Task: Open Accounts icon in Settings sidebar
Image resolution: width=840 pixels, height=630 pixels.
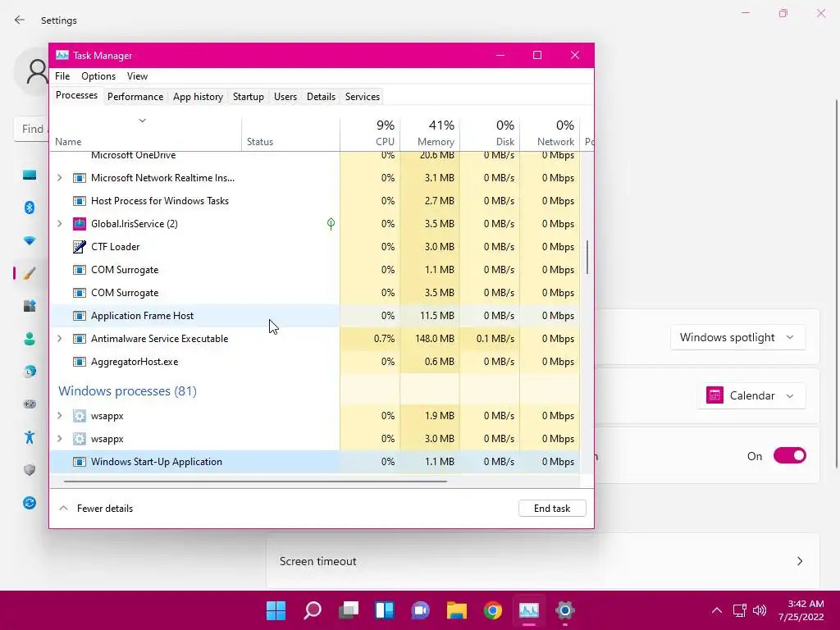Action: [x=30, y=339]
